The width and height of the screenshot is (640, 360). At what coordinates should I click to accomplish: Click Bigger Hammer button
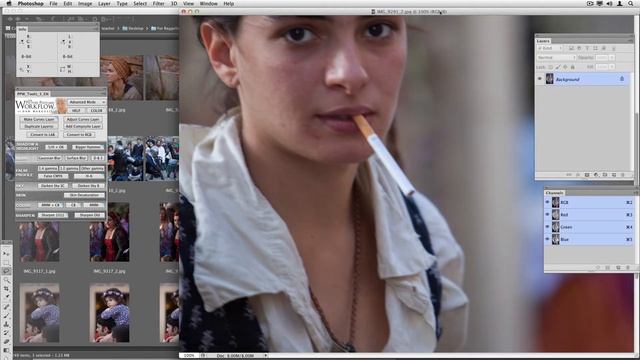tap(88, 147)
